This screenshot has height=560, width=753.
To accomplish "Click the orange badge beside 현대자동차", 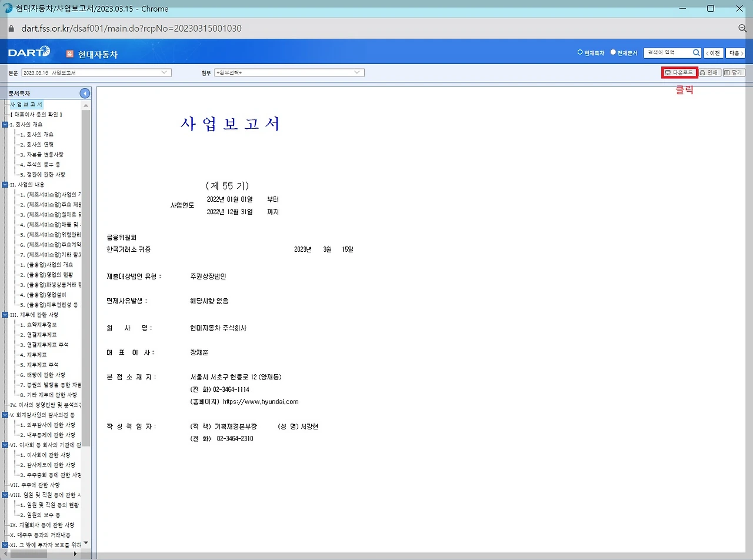I will click(69, 54).
